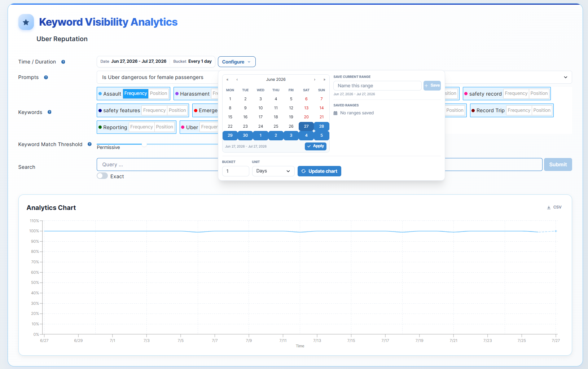The width and height of the screenshot is (588, 369).
Task: Open the Configure dropdown
Action: [x=237, y=62]
